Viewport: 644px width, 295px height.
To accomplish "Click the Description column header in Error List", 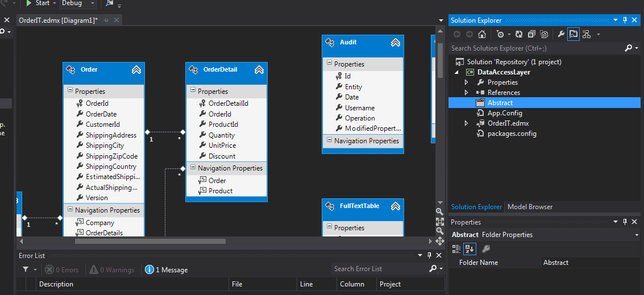I will (132, 284).
